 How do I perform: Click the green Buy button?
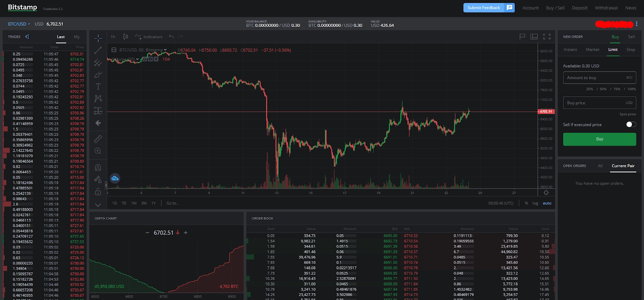pyautogui.click(x=599, y=139)
